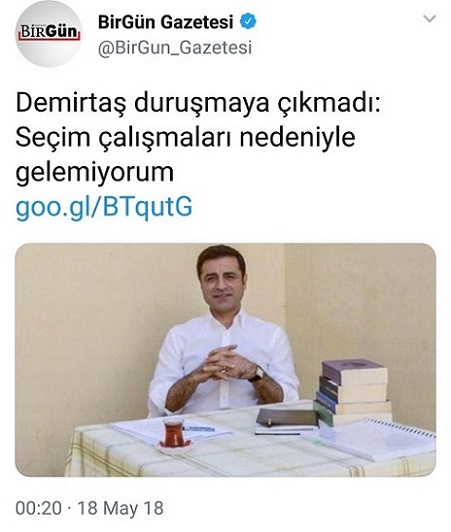Click the tea glass in the photo
This screenshot has height=532, width=451.
[174, 433]
